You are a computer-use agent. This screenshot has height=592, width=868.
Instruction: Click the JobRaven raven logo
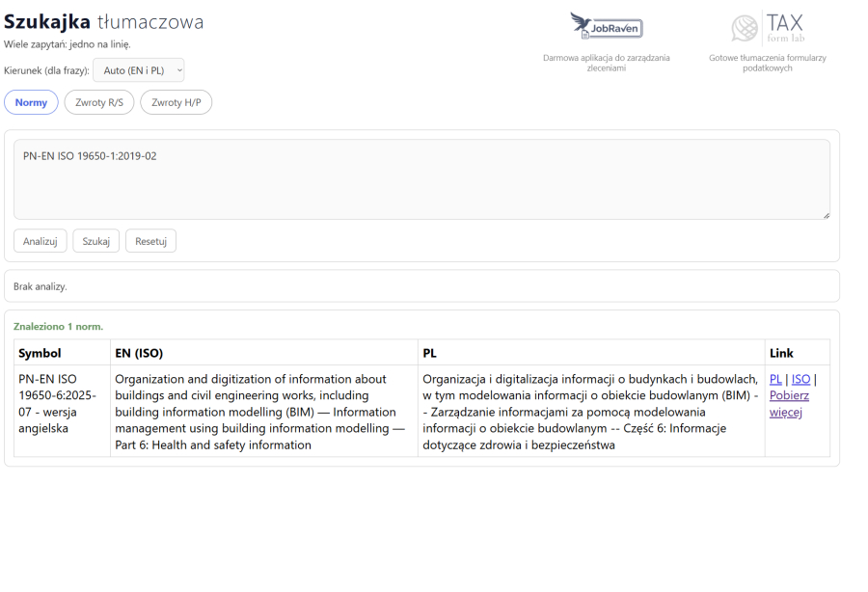coord(606,26)
